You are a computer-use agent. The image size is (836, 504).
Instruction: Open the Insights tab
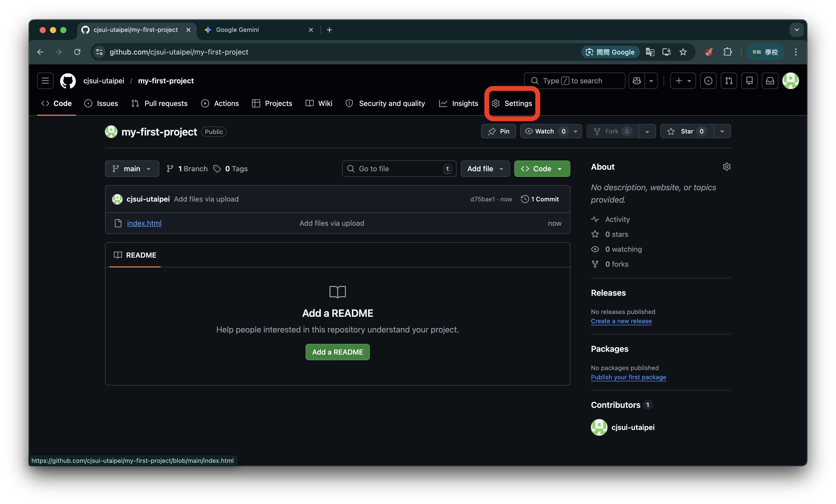(x=458, y=103)
